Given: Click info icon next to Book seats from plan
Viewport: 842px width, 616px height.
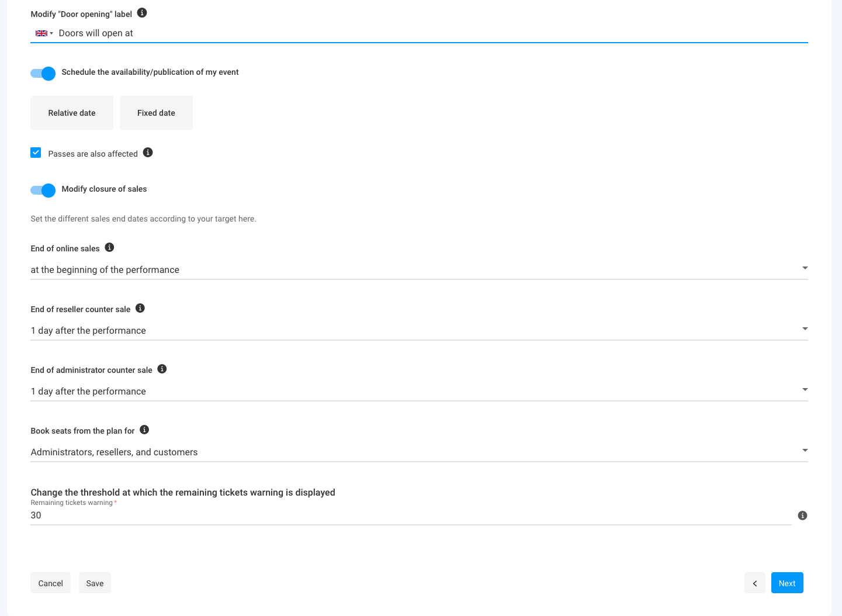Looking at the screenshot, I should pos(144,430).
